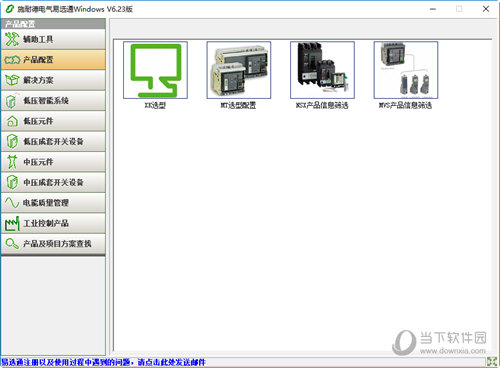The width and height of the screenshot is (500, 368).
Task: Open the 低压智能系统 sidebar section
Action: (x=53, y=101)
